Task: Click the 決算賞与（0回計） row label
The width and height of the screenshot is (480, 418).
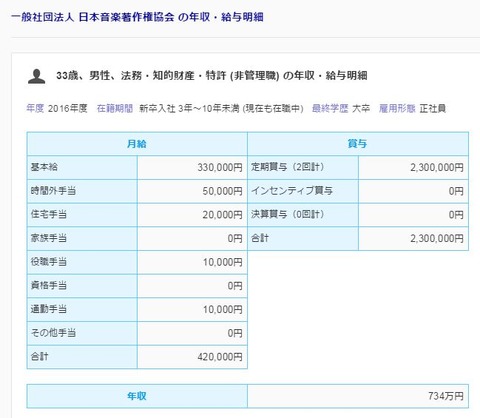Action: [287, 214]
